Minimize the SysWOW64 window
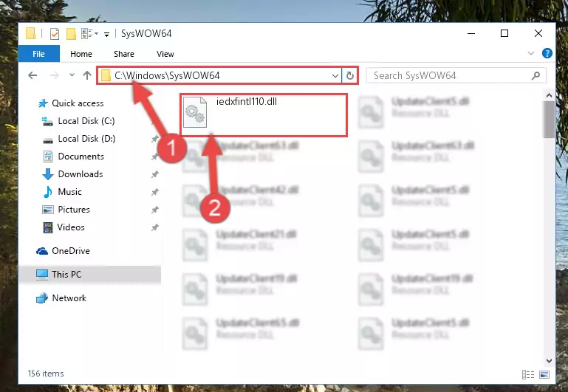 pos(471,33)
